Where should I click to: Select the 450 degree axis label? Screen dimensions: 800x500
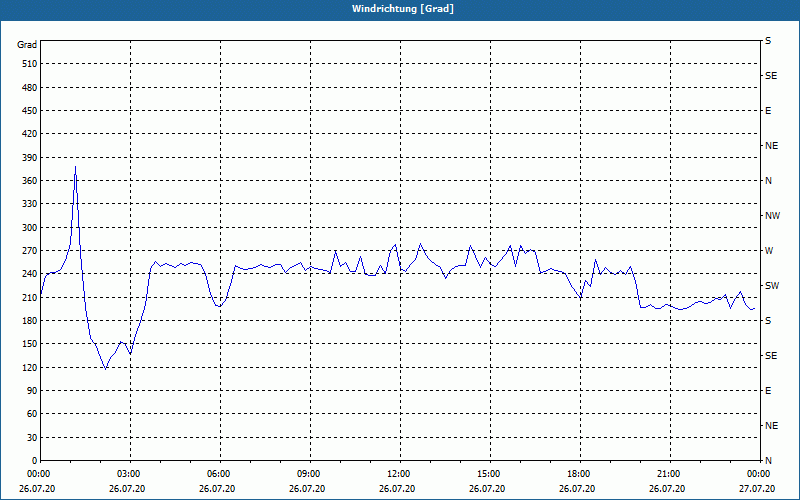29,111
